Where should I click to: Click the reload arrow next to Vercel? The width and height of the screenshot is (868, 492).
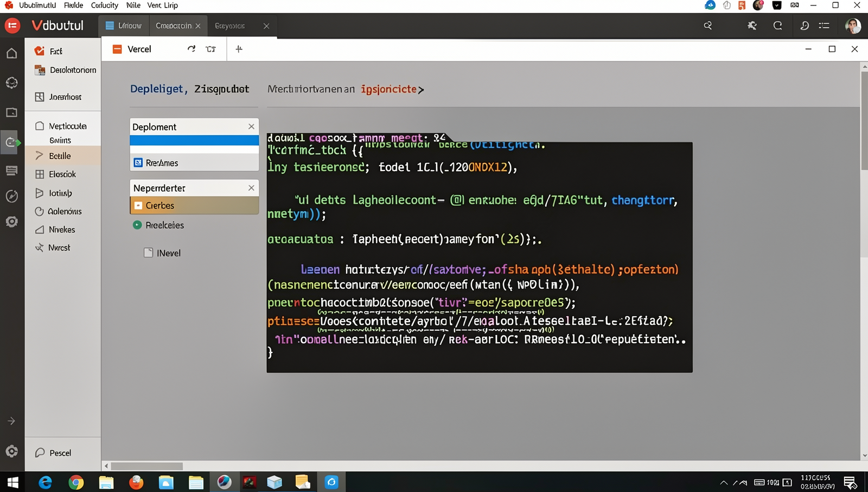tap(192, 49)
